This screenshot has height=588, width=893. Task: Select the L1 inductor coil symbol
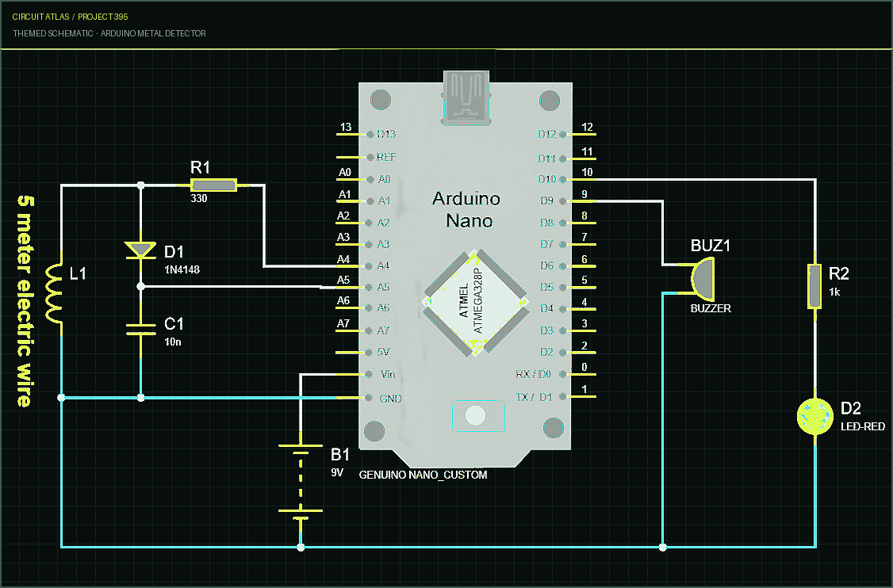56,293
